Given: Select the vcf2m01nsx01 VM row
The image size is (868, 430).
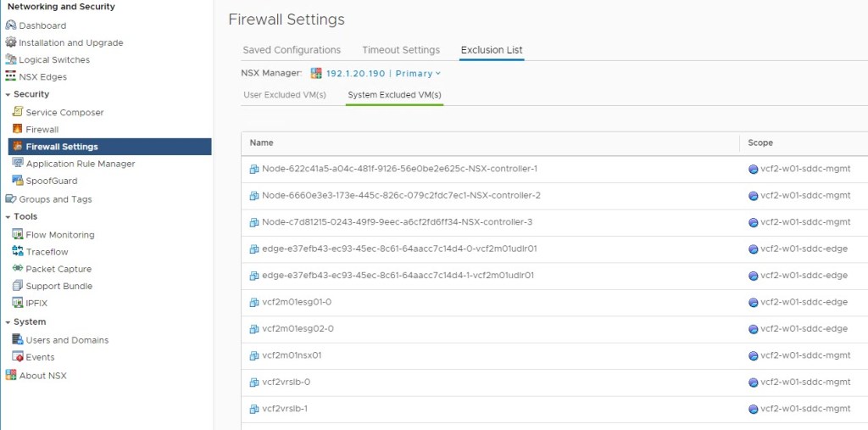Looking at the screenshot, I should pos(292,355).
